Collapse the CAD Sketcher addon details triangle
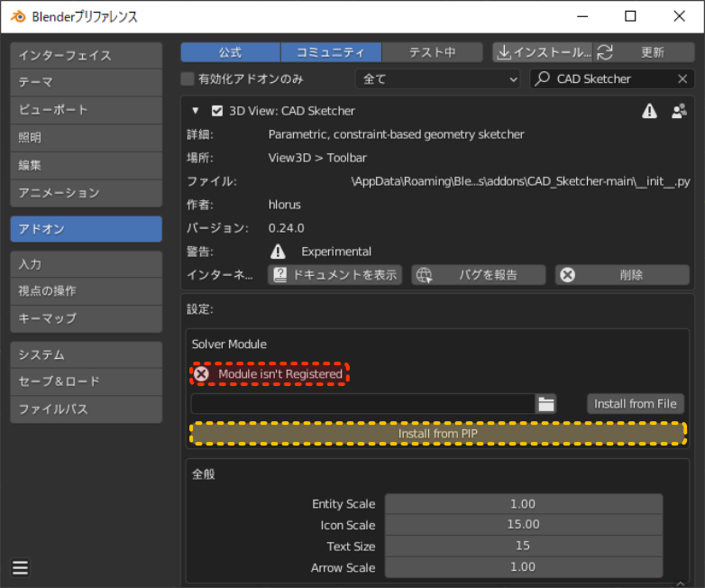The height and width of the screenshot is (588, 705). pos(195,111)
